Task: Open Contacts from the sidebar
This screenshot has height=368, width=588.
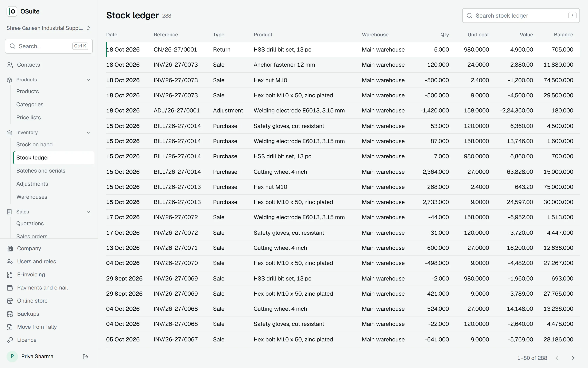Action: tap(49, 65)
